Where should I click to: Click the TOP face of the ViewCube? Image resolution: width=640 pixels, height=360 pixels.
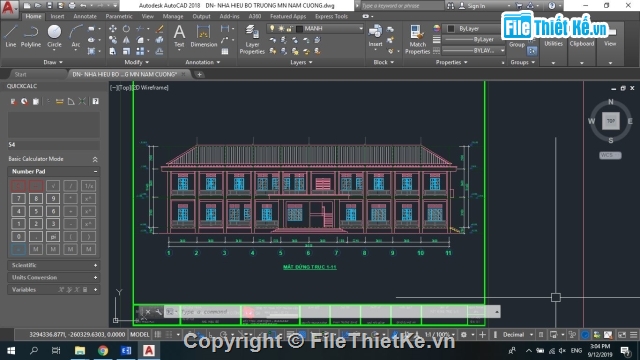tap(611, 121)
